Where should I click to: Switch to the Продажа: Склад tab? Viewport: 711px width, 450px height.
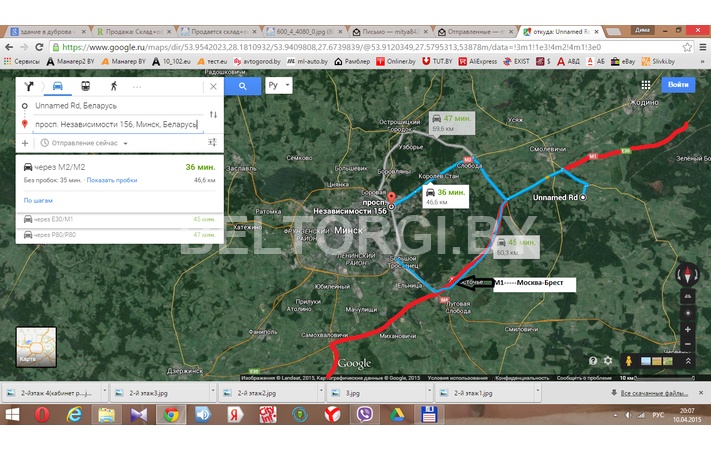coord(134,32)
